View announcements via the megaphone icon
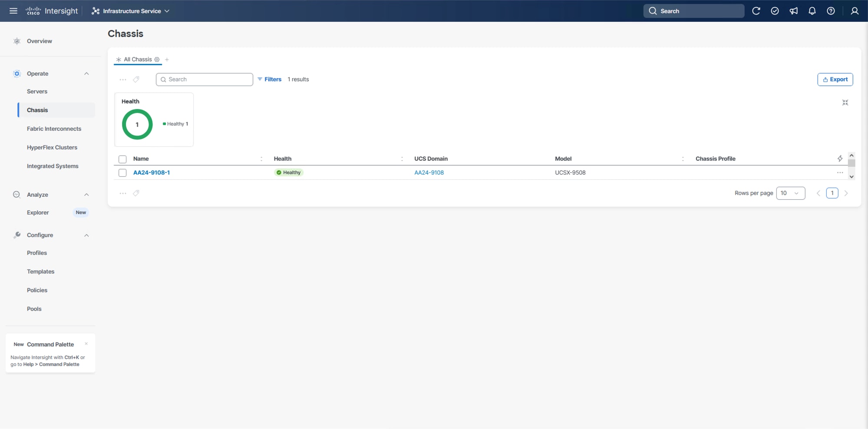868x429 pixels. (794, 11)
